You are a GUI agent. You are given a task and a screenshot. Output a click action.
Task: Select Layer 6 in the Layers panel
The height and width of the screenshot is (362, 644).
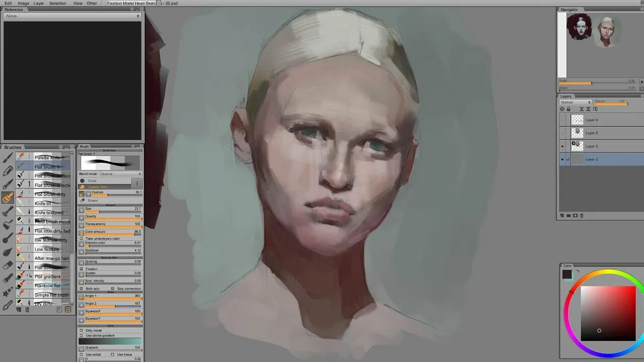coord(602,133)
